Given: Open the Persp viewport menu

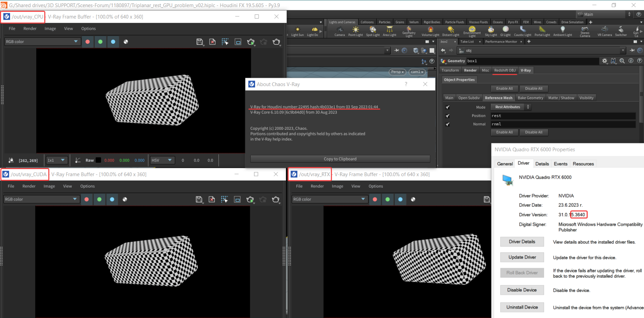Looking at the screenshot, I should tap(397, 72).
